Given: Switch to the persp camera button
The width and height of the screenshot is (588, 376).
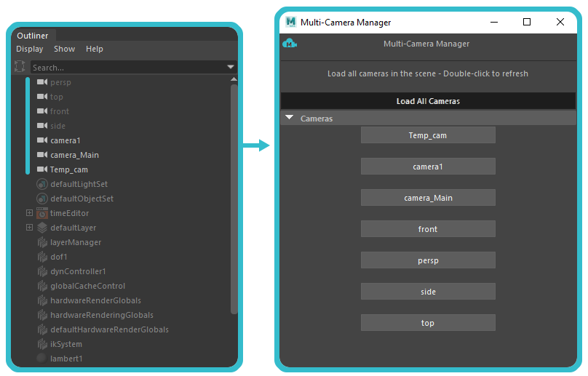Looking at the screenshot, I should point(428,260).
